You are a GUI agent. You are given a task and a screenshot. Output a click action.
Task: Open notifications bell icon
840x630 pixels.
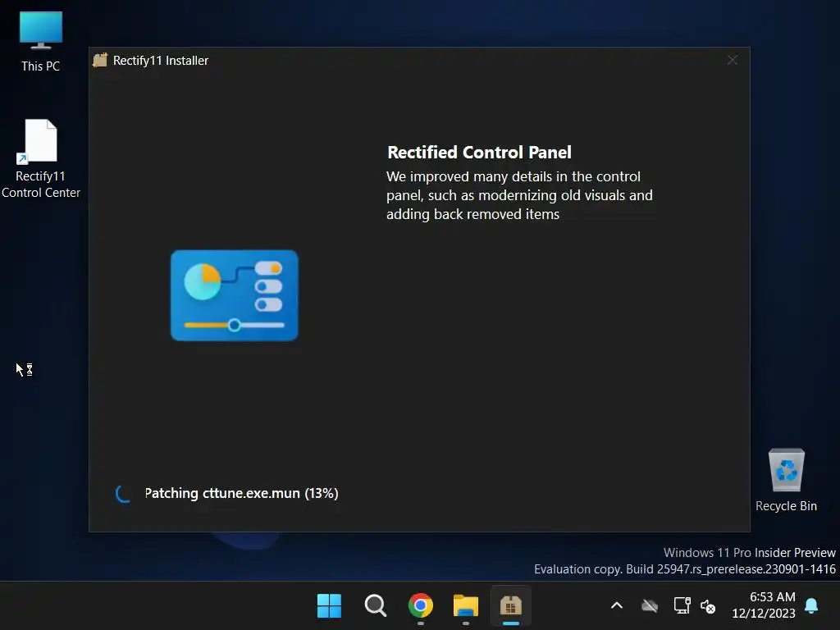(x=811, y=605)
